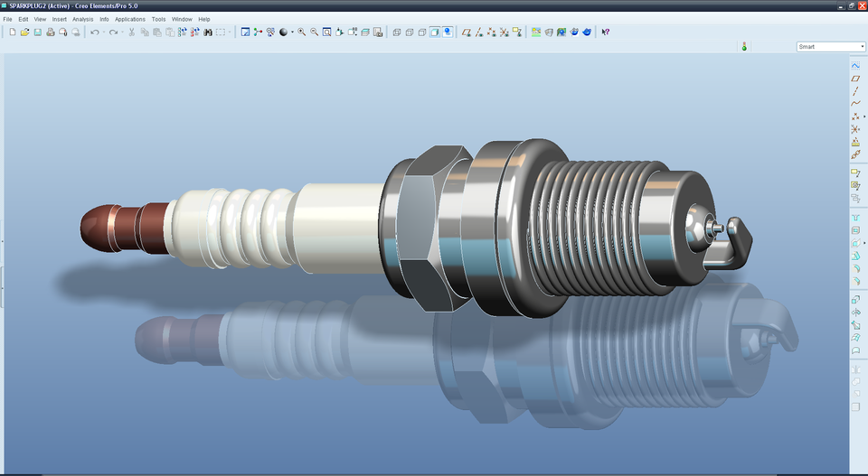Expand the Undo history arrow

104,33
